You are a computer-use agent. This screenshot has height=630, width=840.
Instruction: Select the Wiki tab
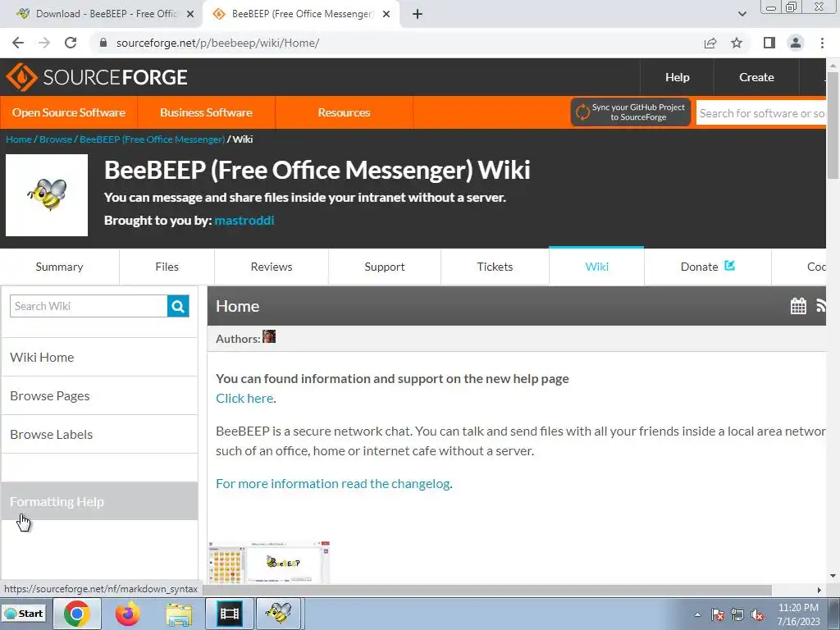pyautogui.click(x=597, y=267)
